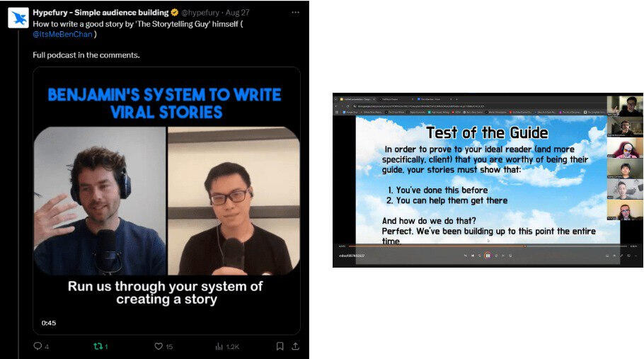The height and width of the screenshot is (359, 644).
Task: Open the tweet view analytics icon
Action: coord(219,347)
